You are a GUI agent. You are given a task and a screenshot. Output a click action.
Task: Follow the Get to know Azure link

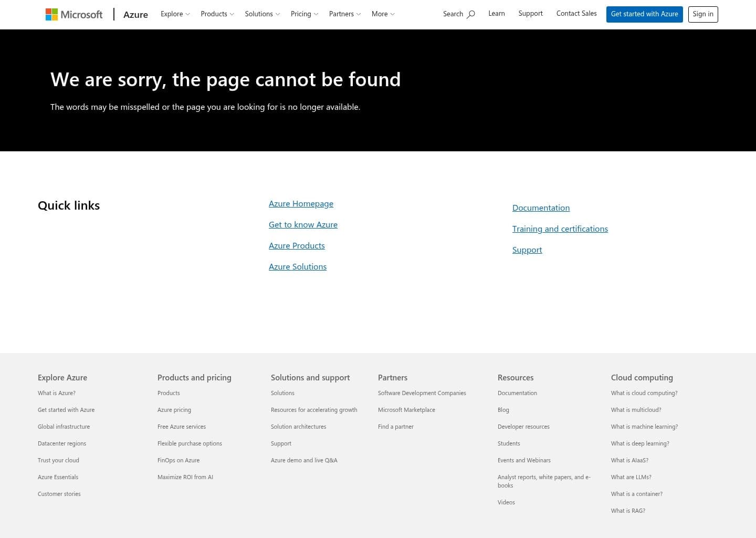[x=303, y=225]
